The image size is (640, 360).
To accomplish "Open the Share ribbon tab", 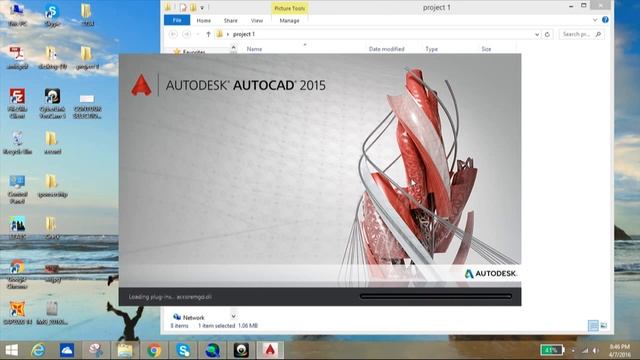I will pos(231,20).
